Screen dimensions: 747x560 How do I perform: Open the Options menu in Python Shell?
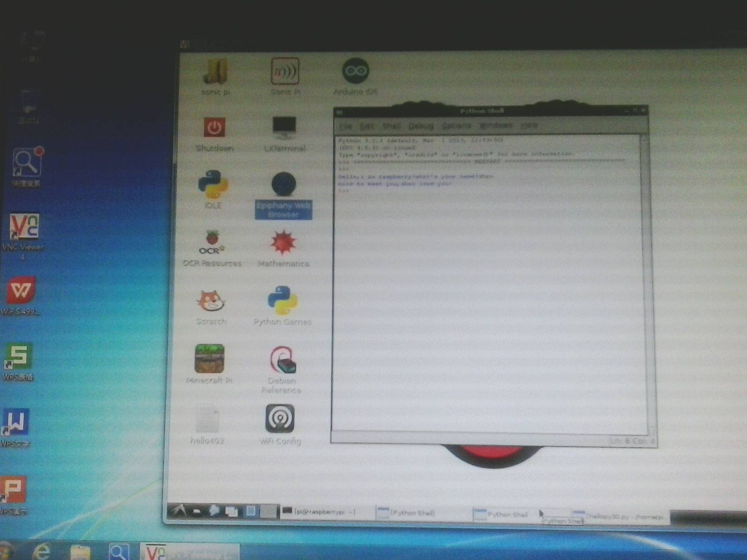457,126
